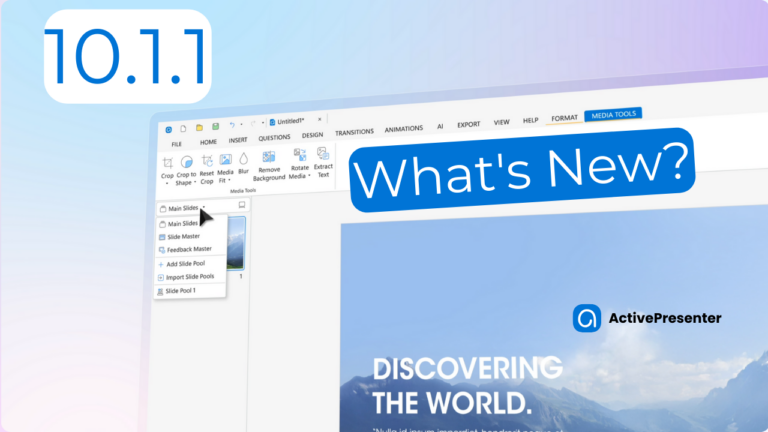This screenshot has width=768, height=432.
Task: Select the FORMAT ribbon tab
Action: [564, 118]
